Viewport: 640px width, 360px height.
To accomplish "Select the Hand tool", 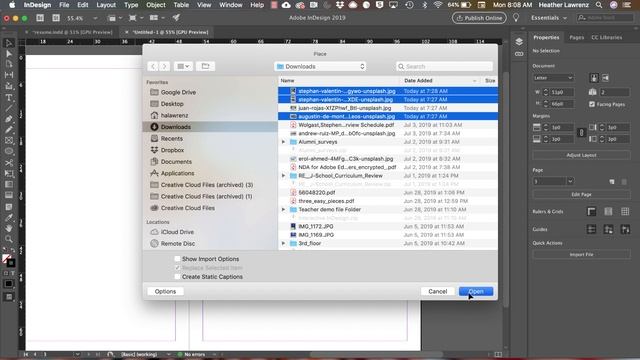I will 9,228.
